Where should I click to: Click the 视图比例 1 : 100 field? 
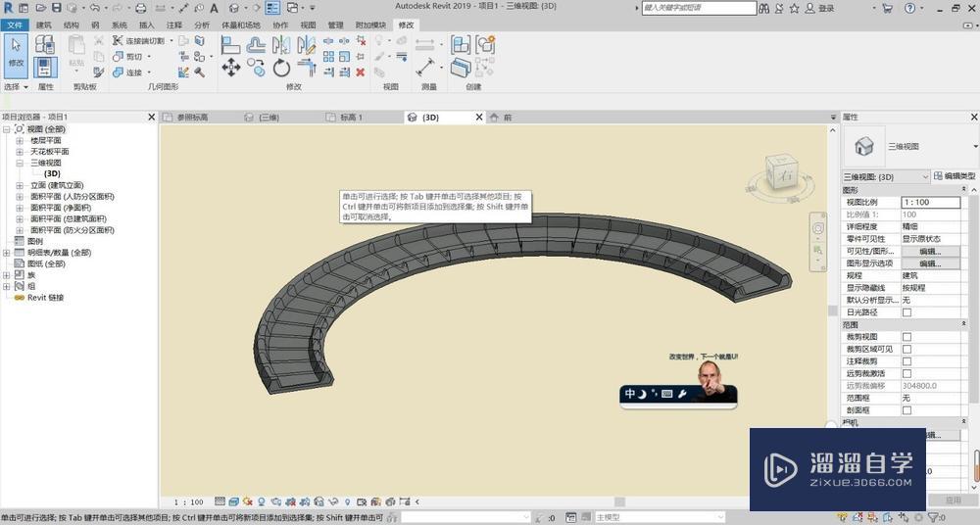(x=931, y=202)
